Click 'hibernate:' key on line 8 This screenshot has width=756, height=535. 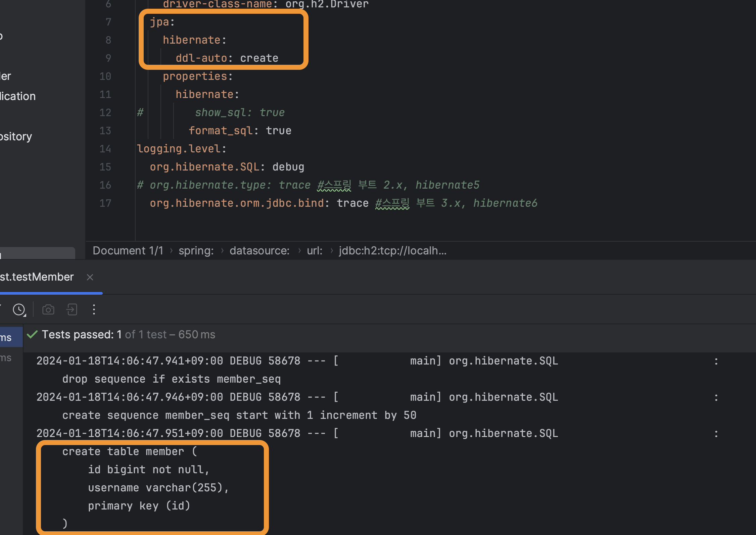[x=195, y=40]
